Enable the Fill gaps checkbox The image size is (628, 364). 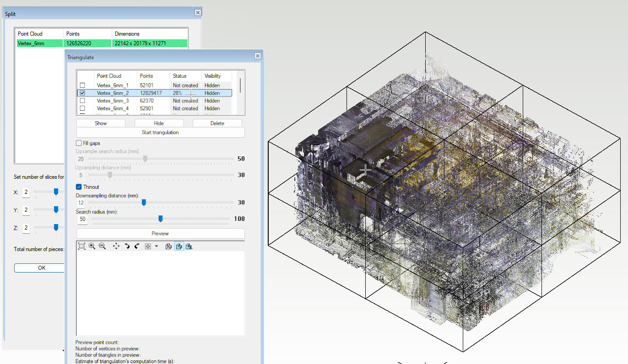[x=79, y=143]
